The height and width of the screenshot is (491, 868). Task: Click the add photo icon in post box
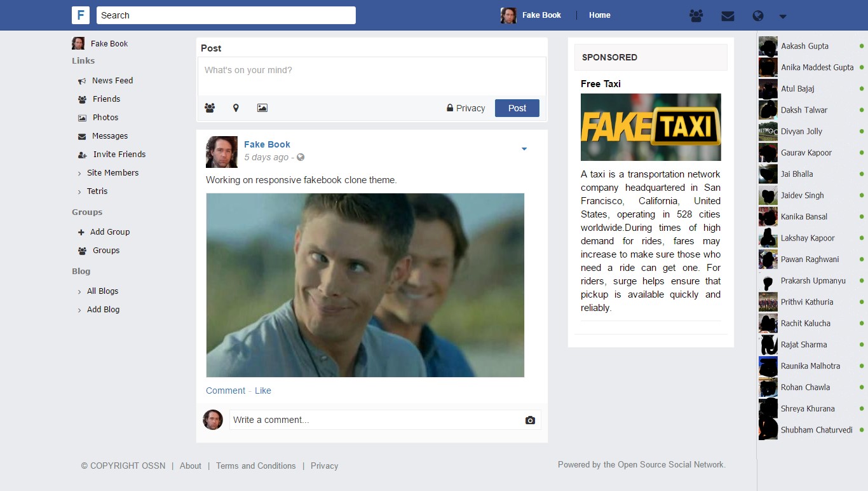tap(262, 108)
